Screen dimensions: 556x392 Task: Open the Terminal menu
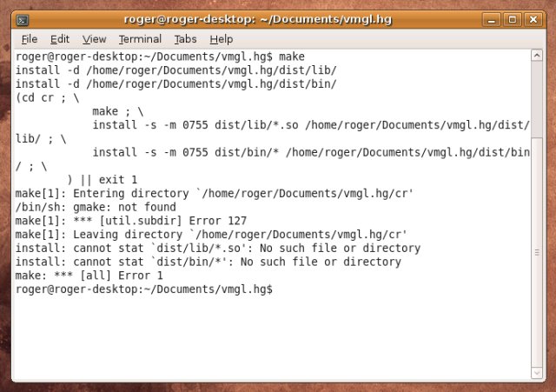(x=140, y=39)
